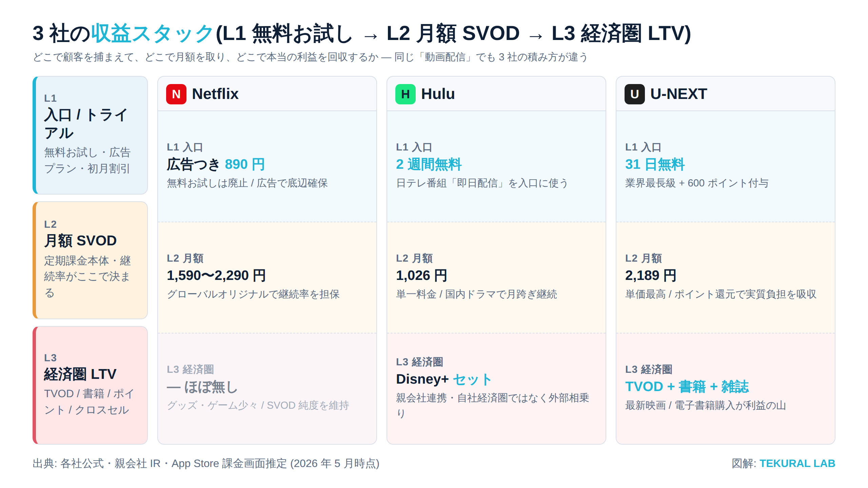Open the L3 経済圏 LTV card on left
The height and width of the screenshot is (488, 868).
(x=90, y=385)
